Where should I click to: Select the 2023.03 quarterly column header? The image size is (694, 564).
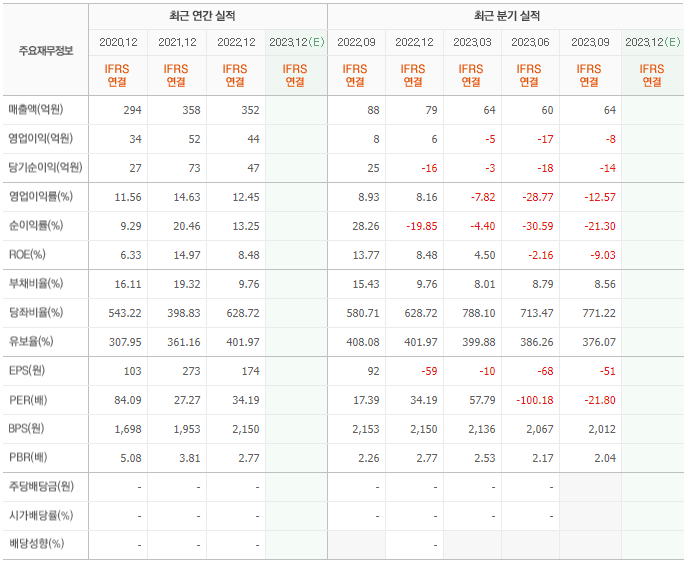472,42
